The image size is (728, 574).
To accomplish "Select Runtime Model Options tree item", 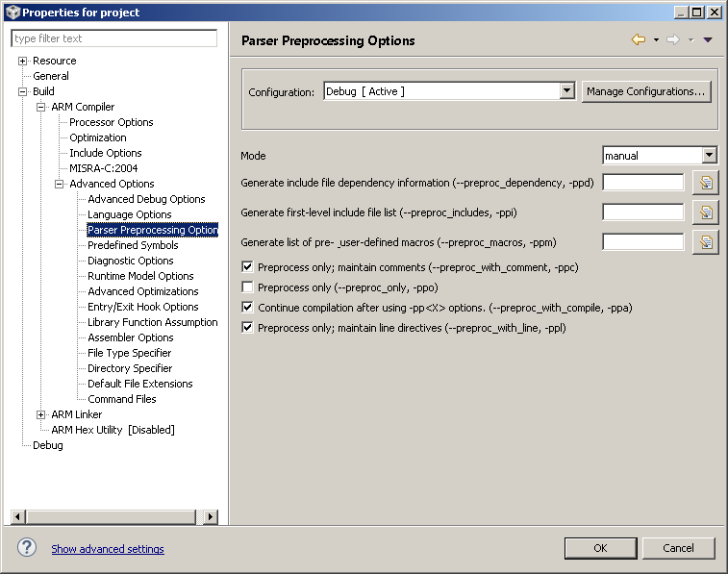I will point(140,276).
